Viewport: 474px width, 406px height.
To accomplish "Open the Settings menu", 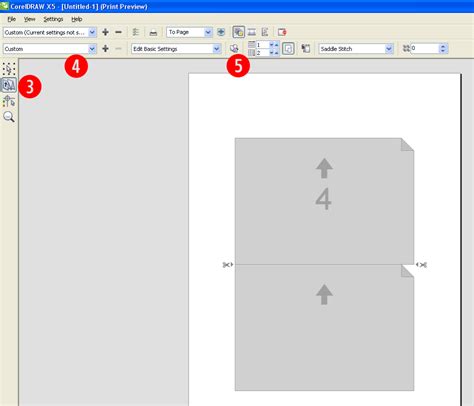I will 53,19.
